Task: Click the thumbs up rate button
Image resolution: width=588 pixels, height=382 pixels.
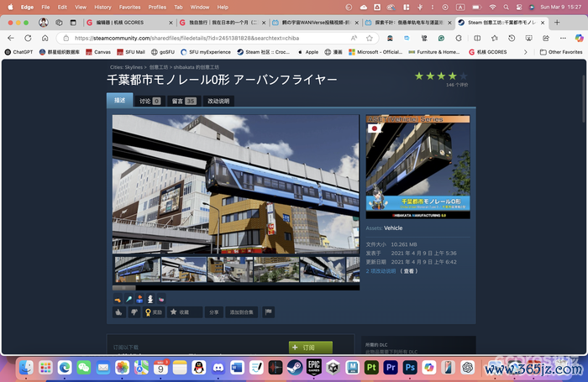Action: click(x=119, y=312)
